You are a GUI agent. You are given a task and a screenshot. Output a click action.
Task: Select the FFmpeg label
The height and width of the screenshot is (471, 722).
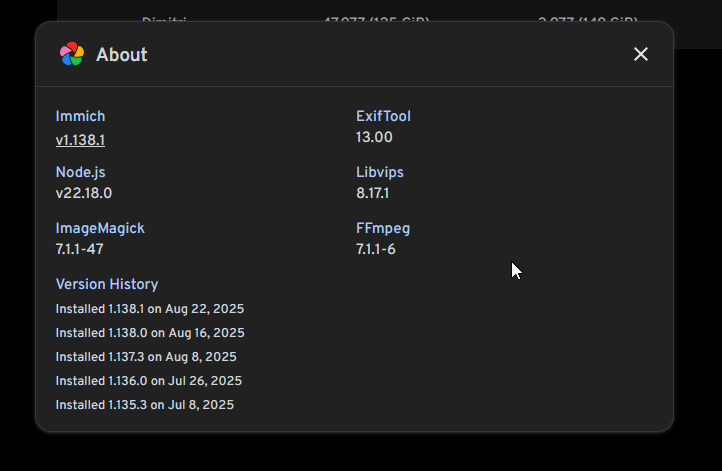(x=383, y=228)
